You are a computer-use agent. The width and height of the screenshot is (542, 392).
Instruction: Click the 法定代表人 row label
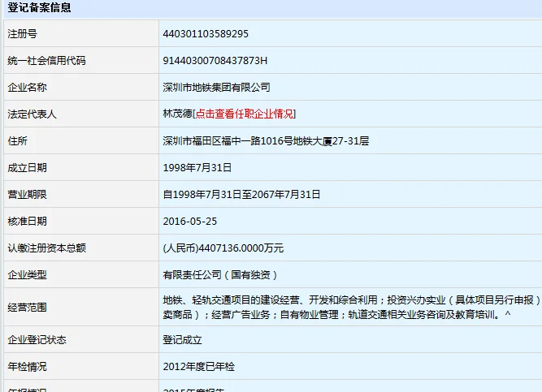pyautogui.click(x=32, y=114)
